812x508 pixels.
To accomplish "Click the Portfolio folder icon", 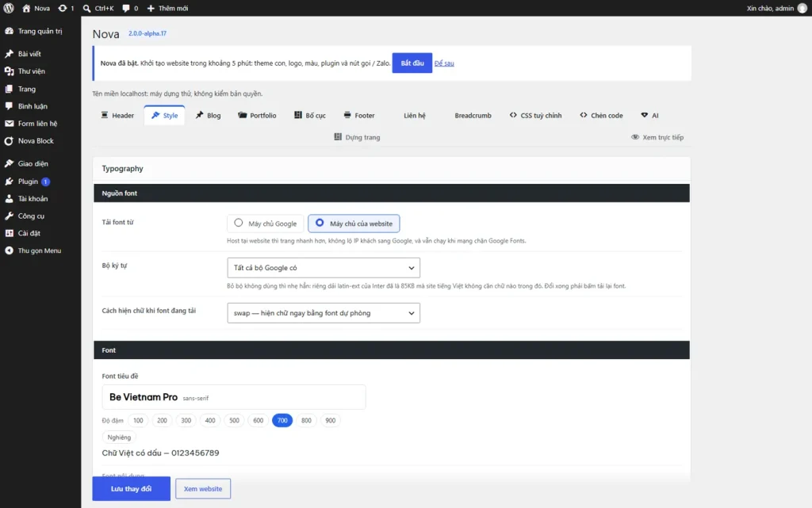I will coord(243,115).
